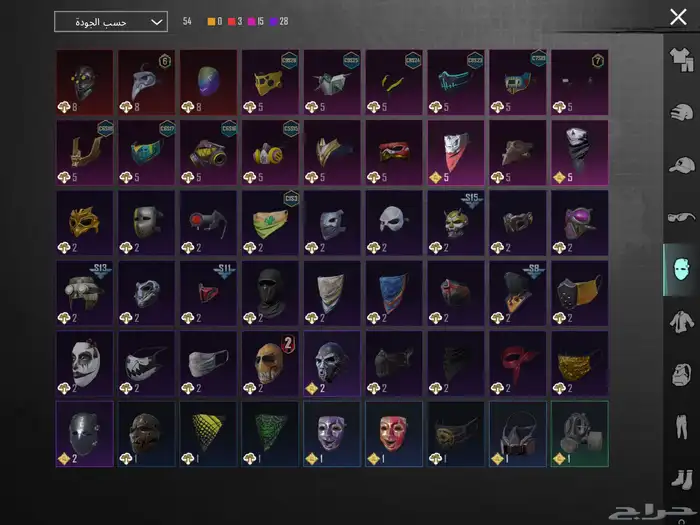Open the baseball cap category icon
700x525 pixels.
tap(681, 165)
